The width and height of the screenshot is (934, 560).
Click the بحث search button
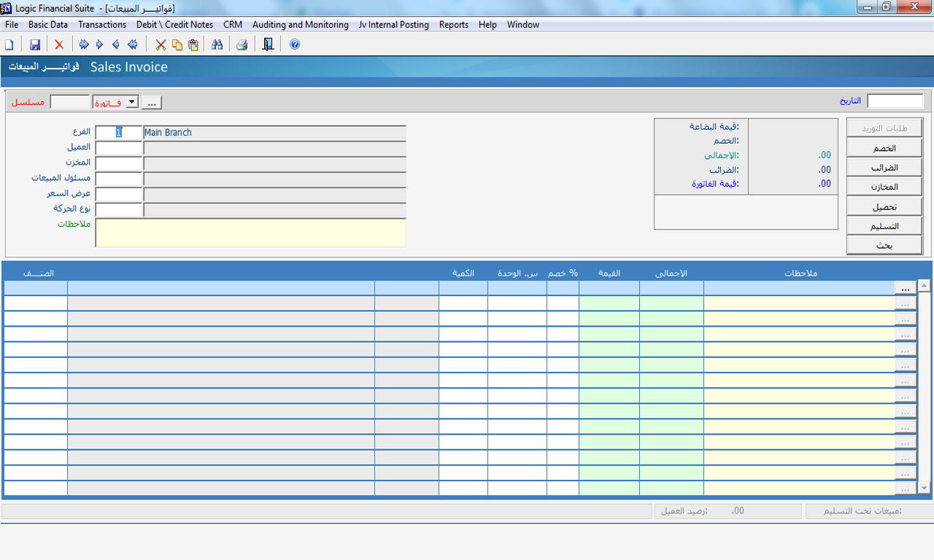(x=884, y=246)
